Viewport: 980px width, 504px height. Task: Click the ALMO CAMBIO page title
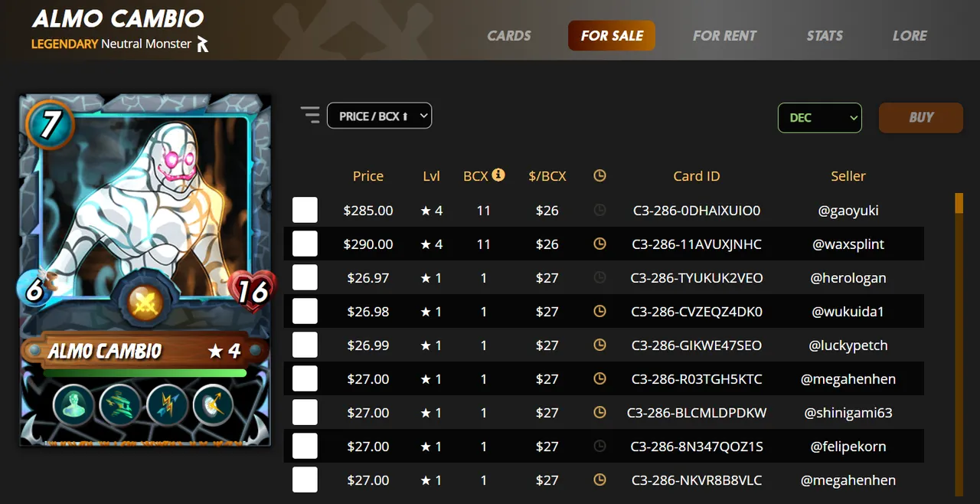click(118, 18)
